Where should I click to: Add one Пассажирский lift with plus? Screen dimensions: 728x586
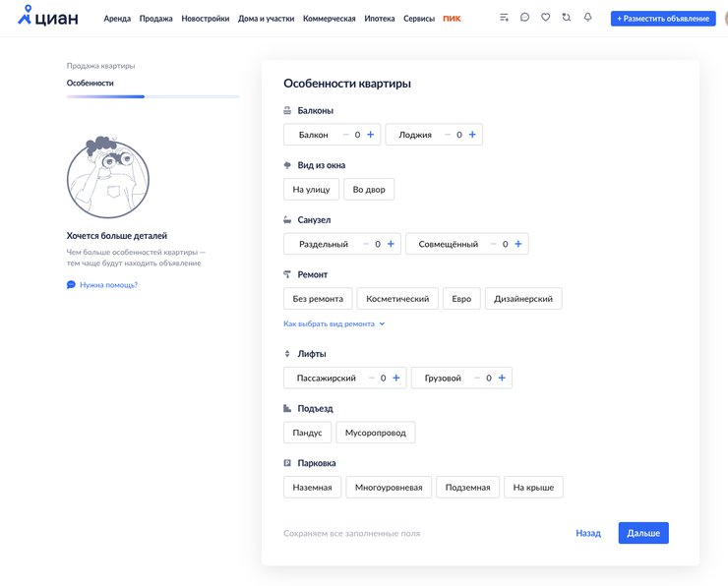point(396,378)
